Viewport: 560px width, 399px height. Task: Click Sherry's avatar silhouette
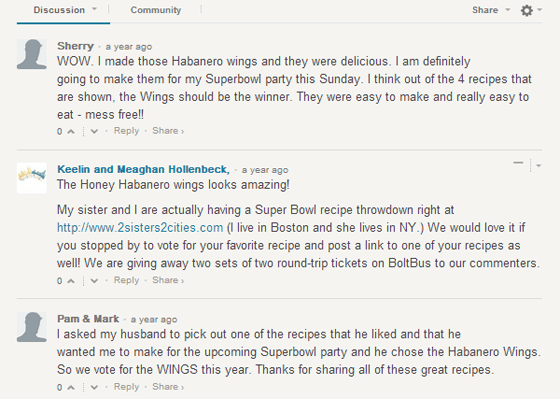pyautogui.click(x=32, y=54)
